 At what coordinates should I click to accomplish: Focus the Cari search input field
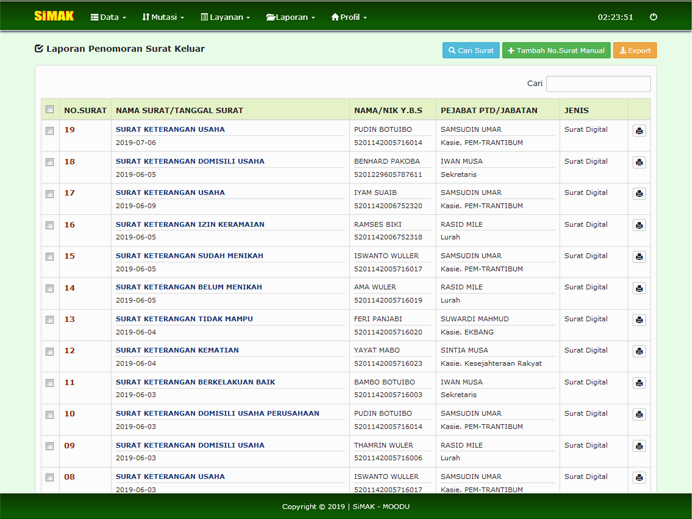(598, 84)
